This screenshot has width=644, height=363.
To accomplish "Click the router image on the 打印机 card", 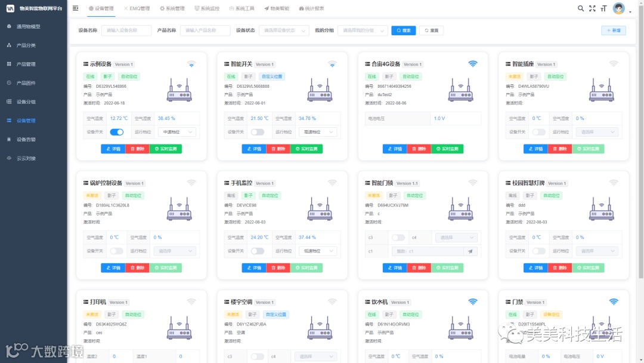I will pyautogui.click(x=179, y=328).
